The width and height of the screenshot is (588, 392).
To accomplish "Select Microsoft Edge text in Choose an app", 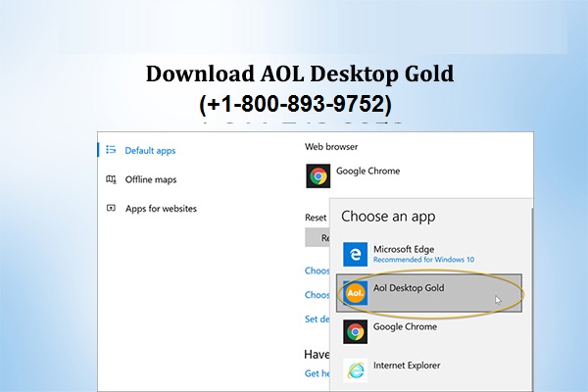I will tap(403, 249).
